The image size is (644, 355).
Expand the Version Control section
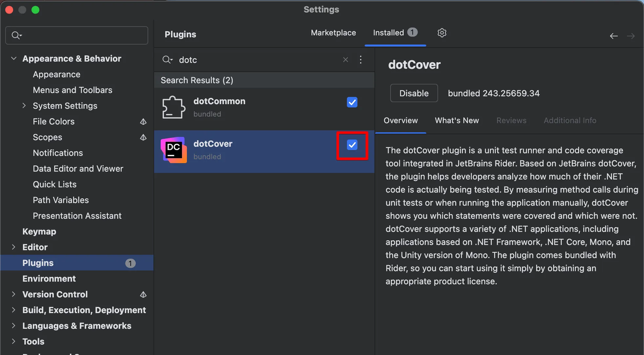(14, 294)
